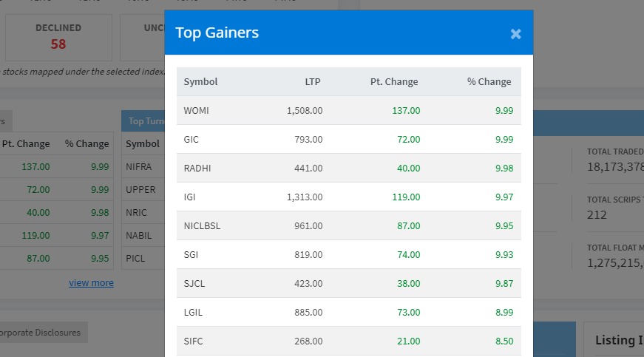Switch to the Top Turnover tab

coord(143,121)
